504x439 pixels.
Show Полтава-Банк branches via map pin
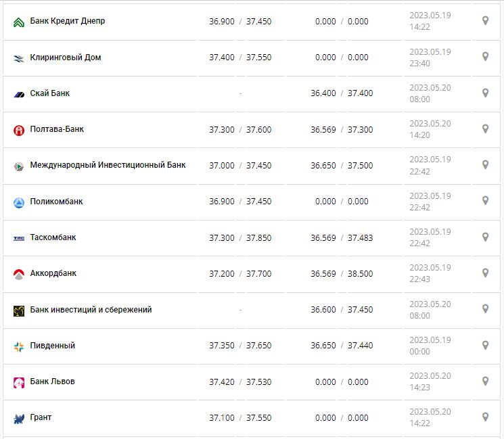485,129
